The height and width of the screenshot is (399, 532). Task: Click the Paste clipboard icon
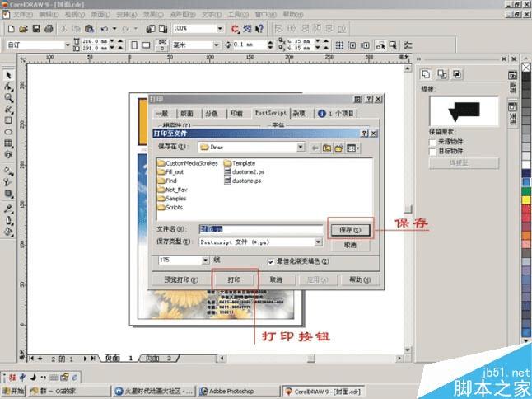(x=89, y=29)
